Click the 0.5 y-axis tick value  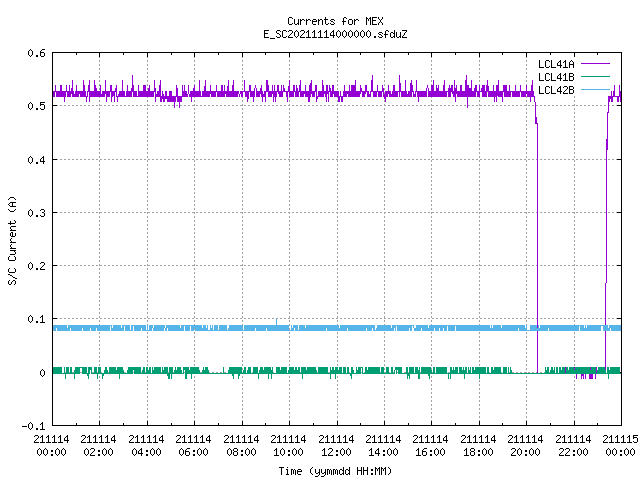(37, 106)
